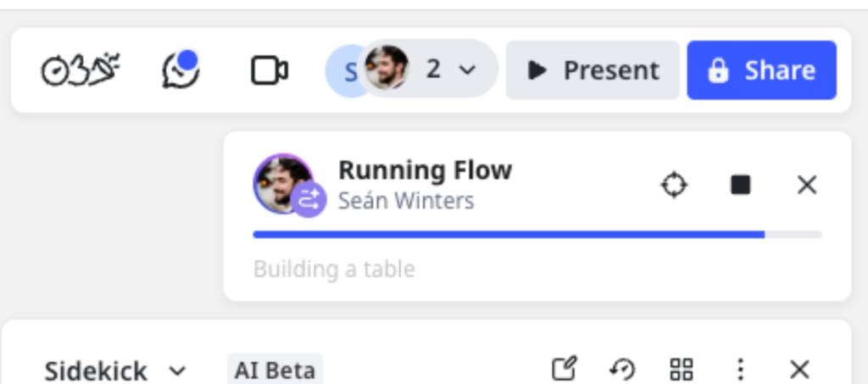The height and width of the screenshot is (384, 868).
Task: Dismiss the Running Flow notification
Action: pos(807,184)
